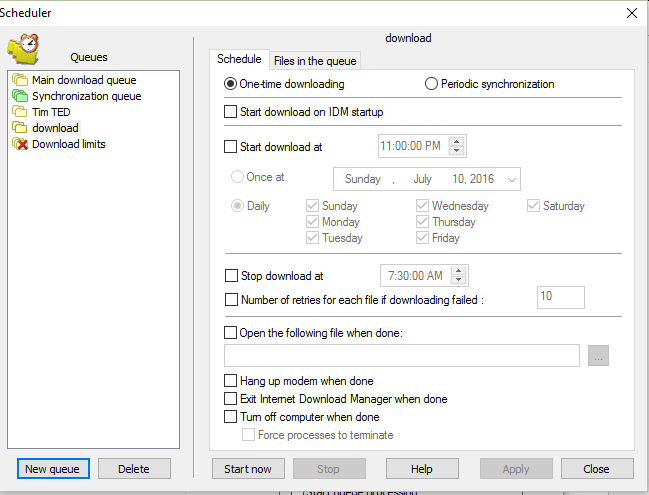Open the Schedule tab

pyautogui.click(x=239, y=60)
